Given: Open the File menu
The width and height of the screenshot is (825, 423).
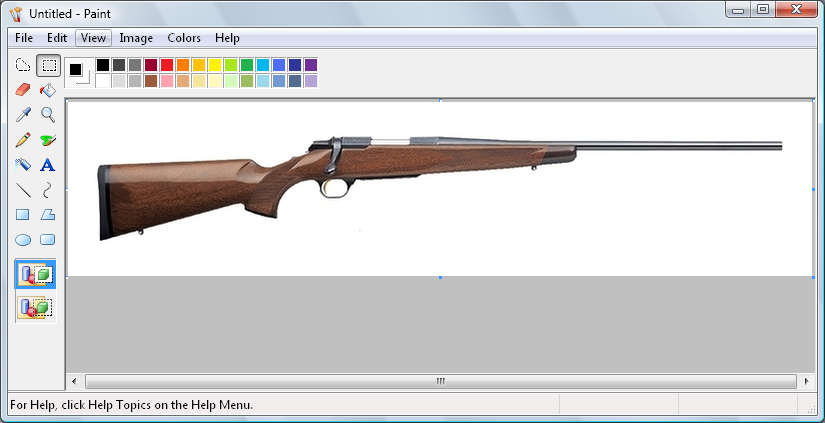Looking at the screenshot, I should click(24, 38).
